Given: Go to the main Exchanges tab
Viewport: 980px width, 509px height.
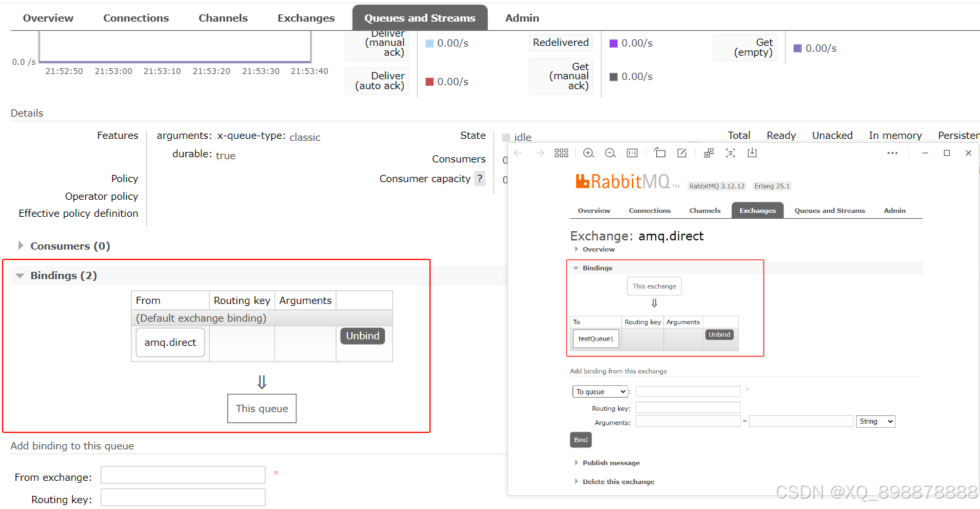Looking at the screenshot, I should click(306, 18).
